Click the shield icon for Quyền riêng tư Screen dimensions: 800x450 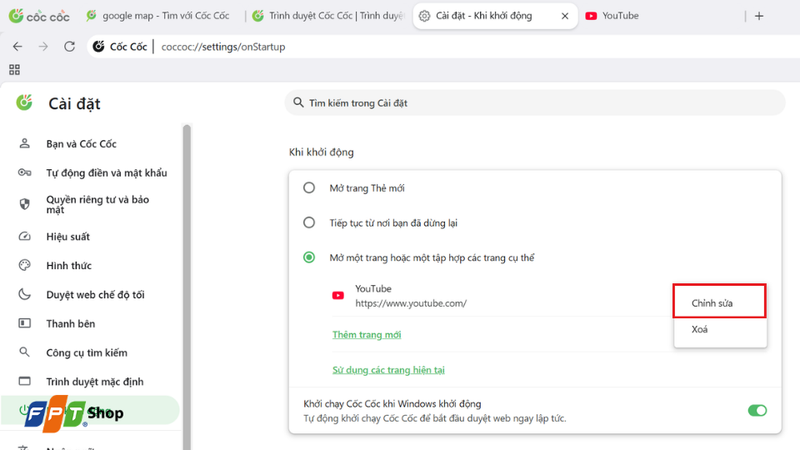24,204
